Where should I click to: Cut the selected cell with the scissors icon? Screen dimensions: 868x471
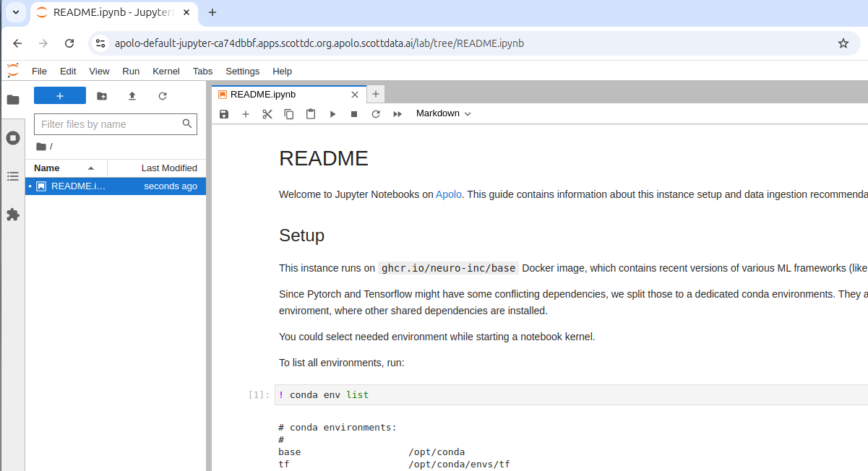tap(267, 114)
